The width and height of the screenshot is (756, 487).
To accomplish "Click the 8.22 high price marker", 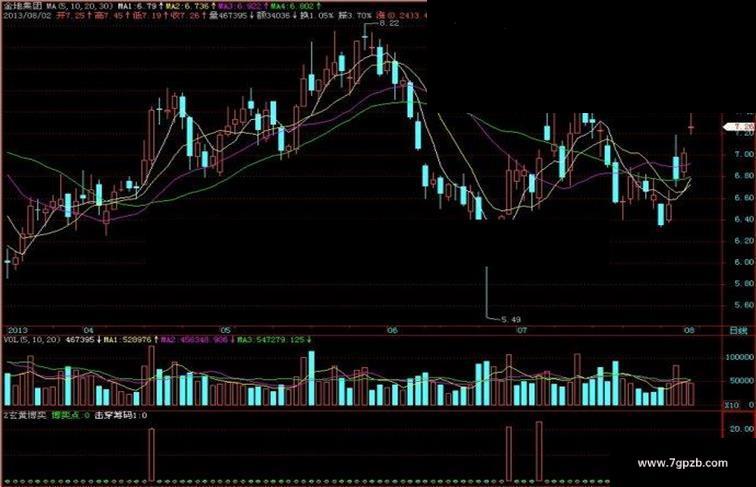I will 389,23.
